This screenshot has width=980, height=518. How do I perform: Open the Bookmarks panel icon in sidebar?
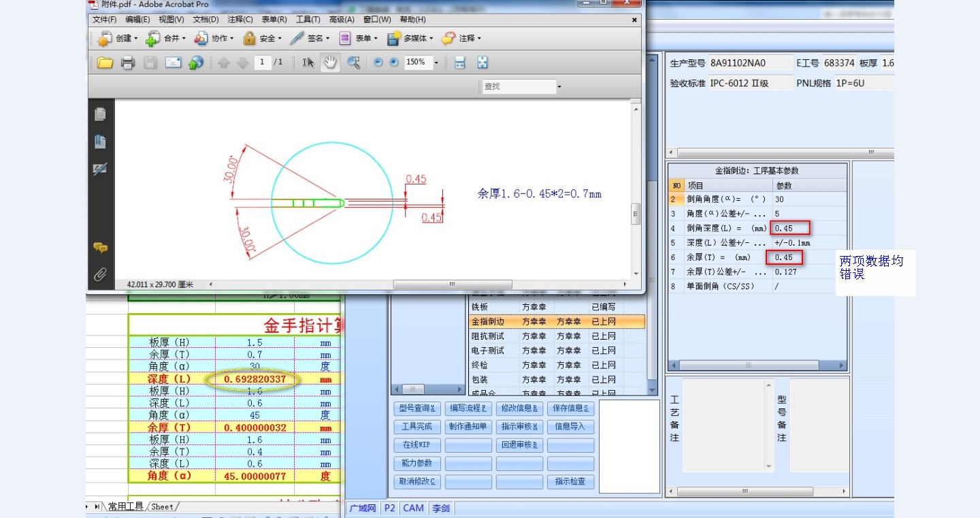click(x=100, y=142)
